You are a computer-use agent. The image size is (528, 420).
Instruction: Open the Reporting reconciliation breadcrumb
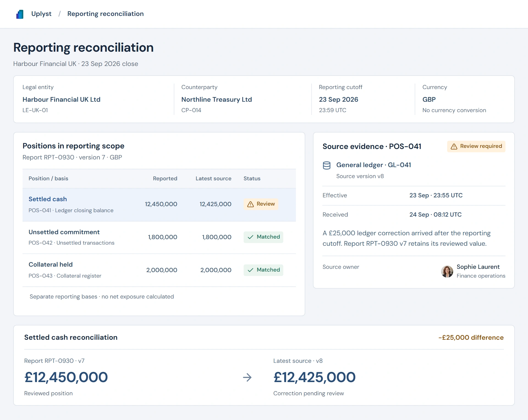105,14
